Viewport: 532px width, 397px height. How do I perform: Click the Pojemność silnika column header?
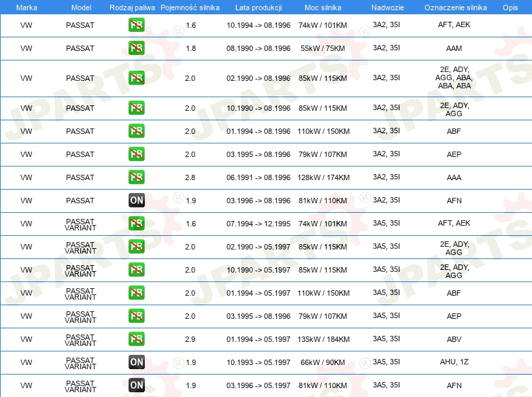tap(190, 7)
